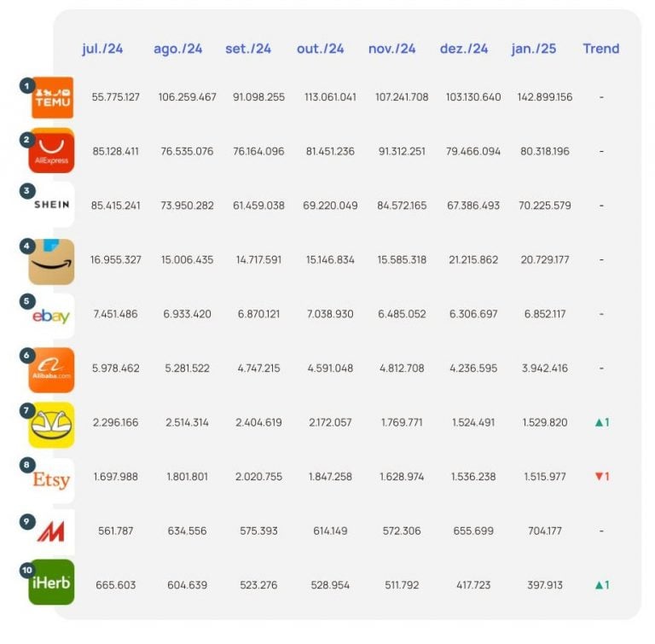Click the nov./24 column header

click(391, 49)
